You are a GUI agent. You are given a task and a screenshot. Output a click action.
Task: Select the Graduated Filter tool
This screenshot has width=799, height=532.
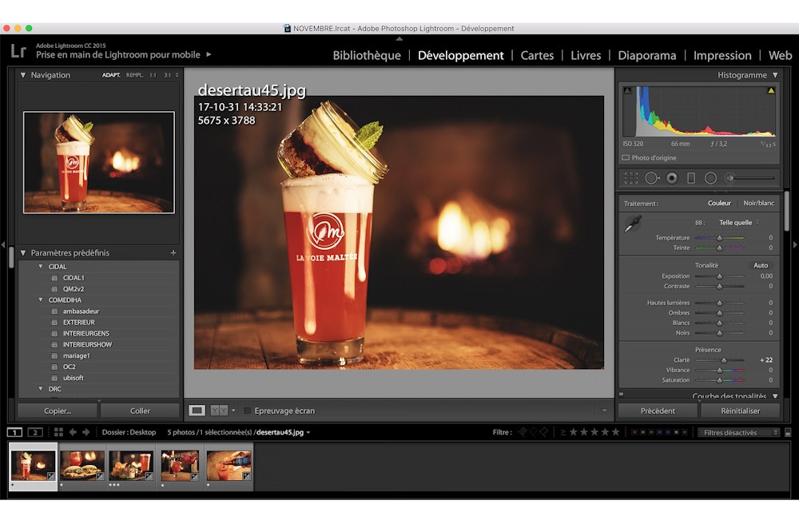click(x=691, y=178)
